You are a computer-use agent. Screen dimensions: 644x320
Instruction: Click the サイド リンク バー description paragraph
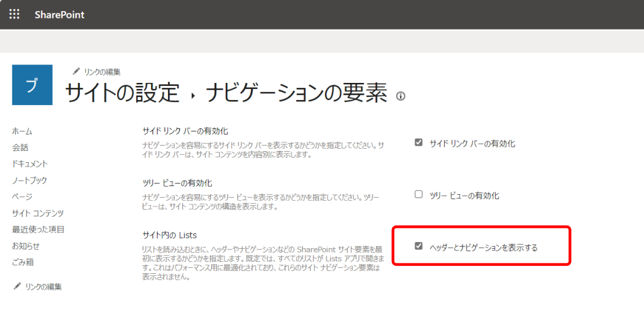[x=263, y=150]
